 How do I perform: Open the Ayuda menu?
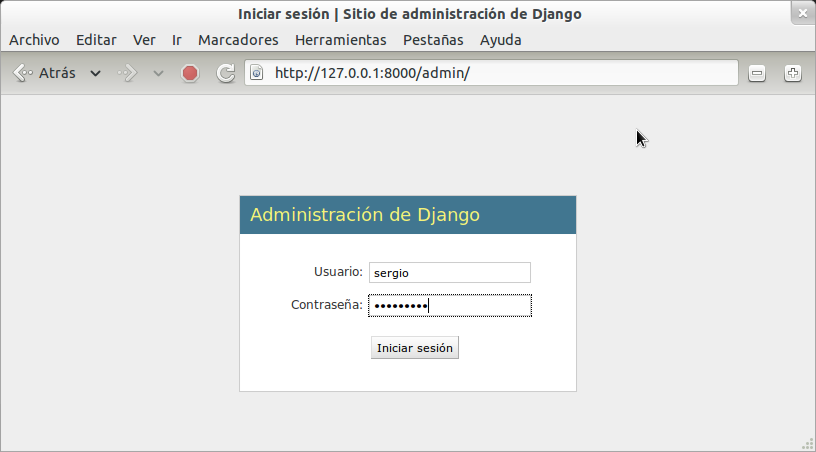point(501,40)
